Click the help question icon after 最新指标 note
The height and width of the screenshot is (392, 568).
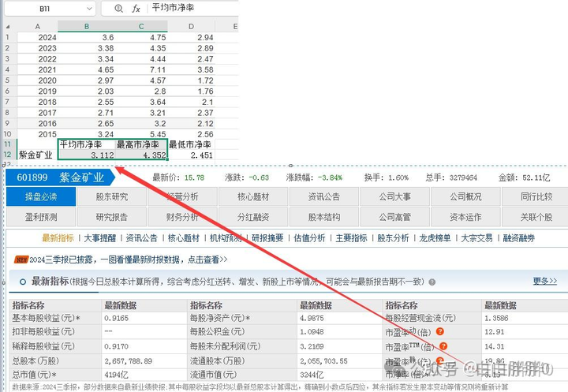point(432,282)
